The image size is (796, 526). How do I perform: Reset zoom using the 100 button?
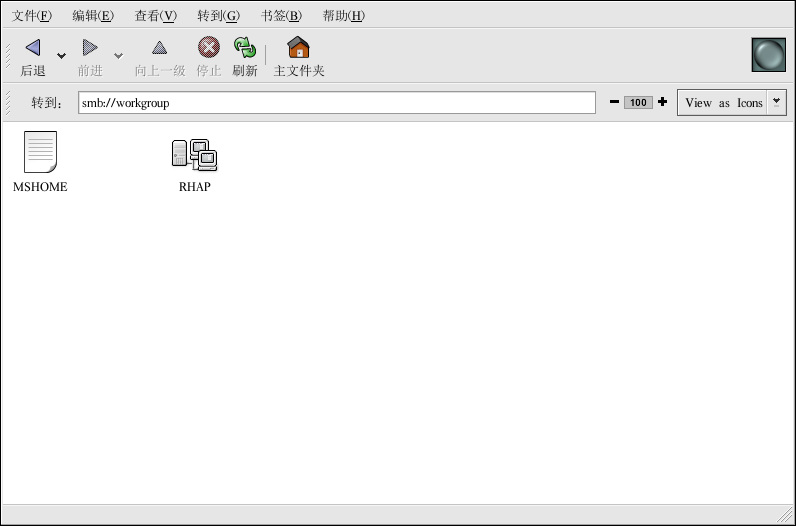638,103
